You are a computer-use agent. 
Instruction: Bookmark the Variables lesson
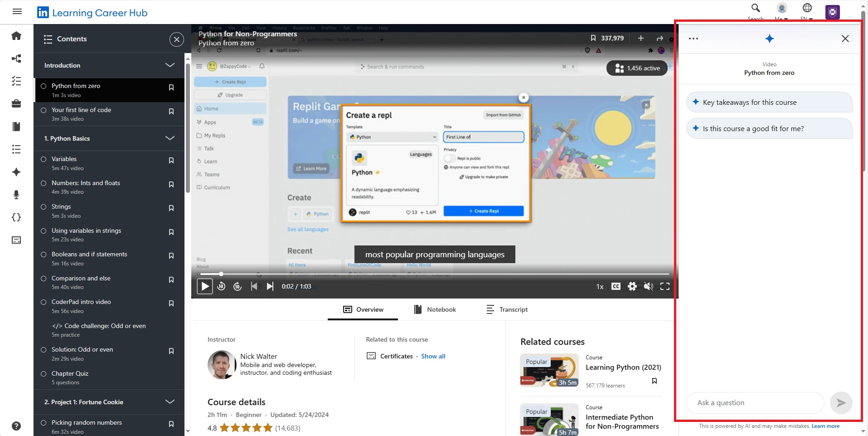[171, 160]
